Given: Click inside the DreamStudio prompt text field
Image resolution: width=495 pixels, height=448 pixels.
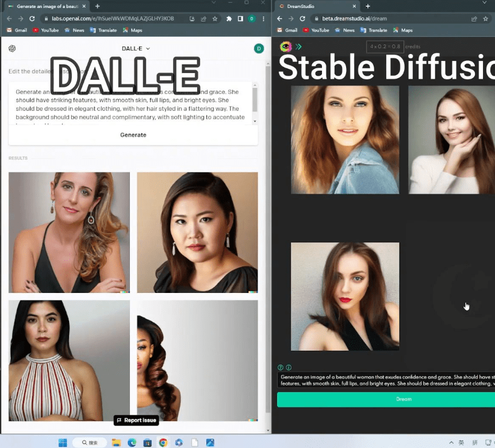Looking at the screenshot, I should click(x=386, y=380).
